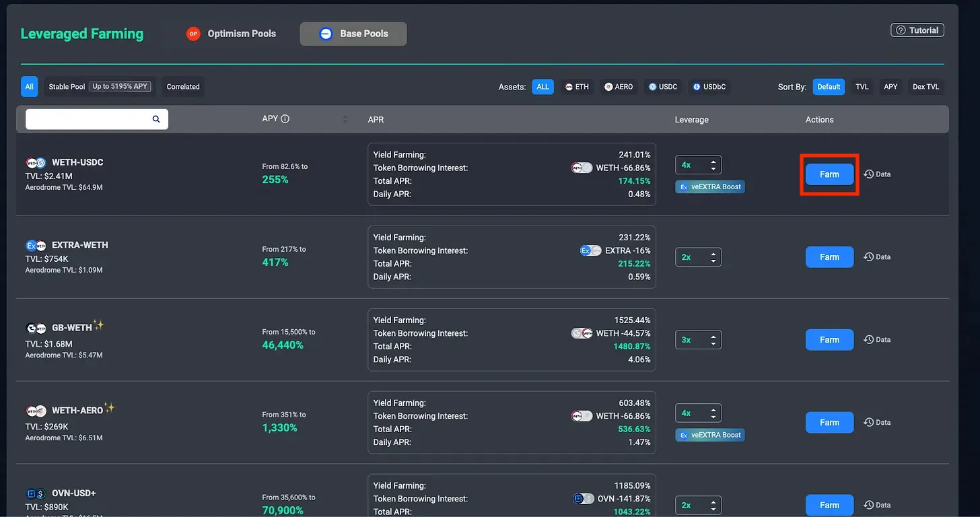Click the WETH-AERO pair token icon

(36, 411)
